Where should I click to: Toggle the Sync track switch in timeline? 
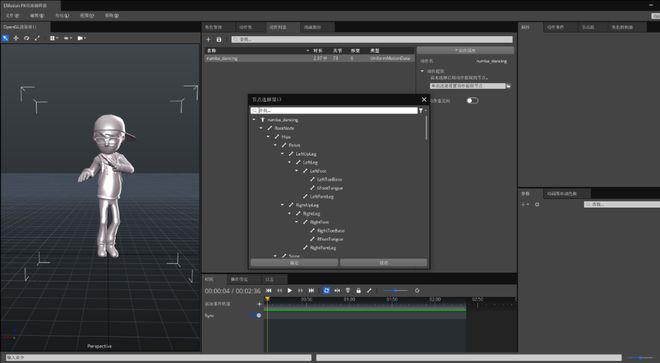[x=256, y=315]
